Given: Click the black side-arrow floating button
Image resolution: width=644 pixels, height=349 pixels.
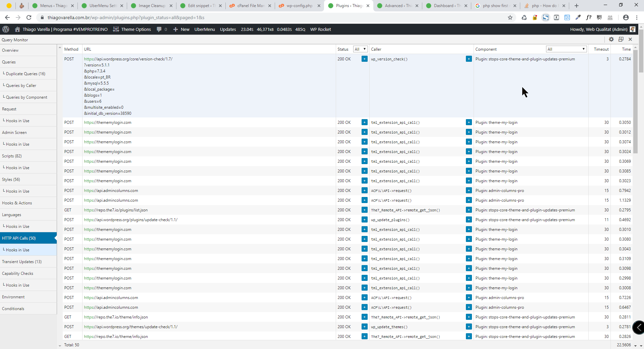Looking at the screenshot, I should click(x=638, y=327).
